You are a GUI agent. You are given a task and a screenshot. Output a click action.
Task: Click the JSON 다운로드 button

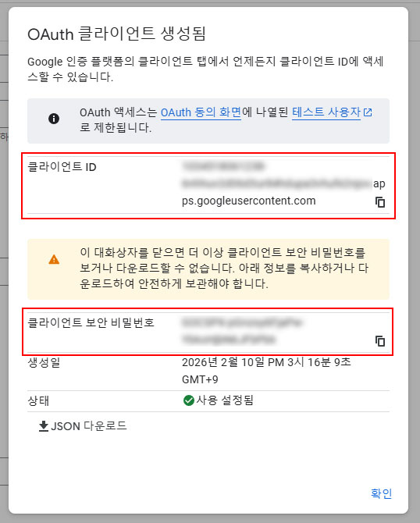click(x=83, y=426)
